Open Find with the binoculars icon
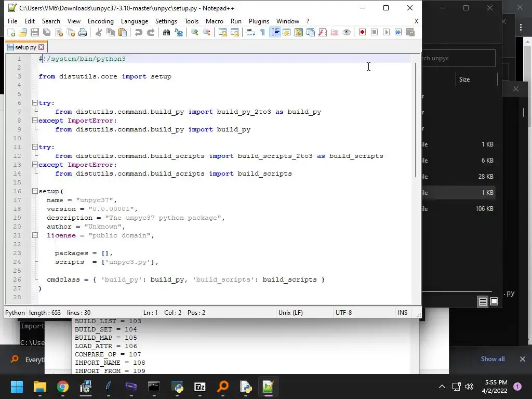 pyautogui.click(x=166, y=32)
